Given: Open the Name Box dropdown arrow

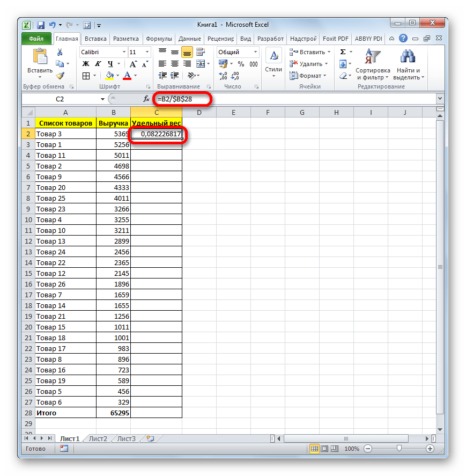Looking at the screenshot, I should click(102, 99).
